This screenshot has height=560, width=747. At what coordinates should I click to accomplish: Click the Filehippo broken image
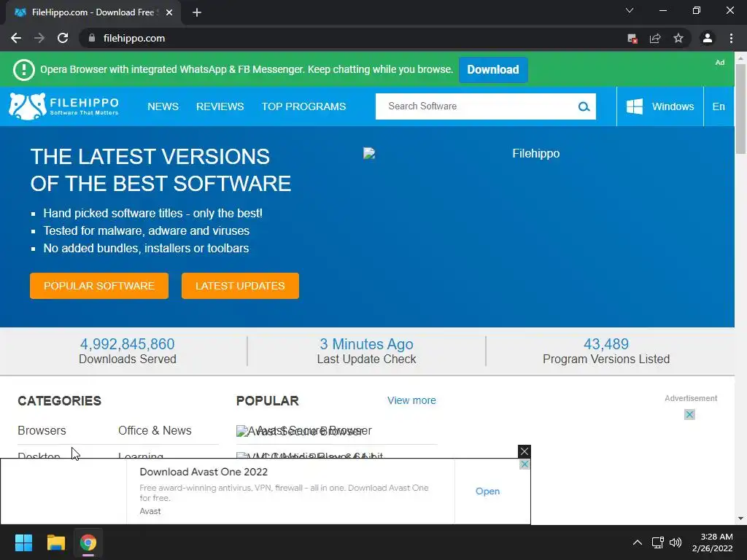point(369,153)
